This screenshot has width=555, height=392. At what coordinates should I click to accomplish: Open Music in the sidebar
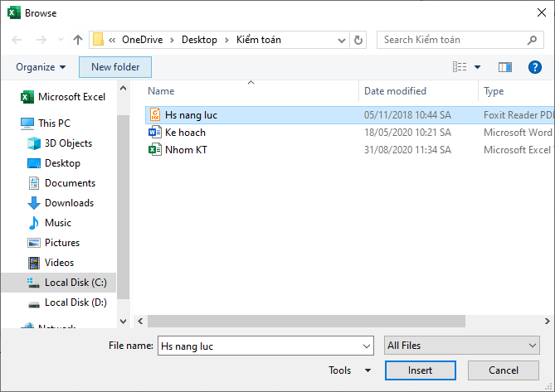click(x=49, y=223)
